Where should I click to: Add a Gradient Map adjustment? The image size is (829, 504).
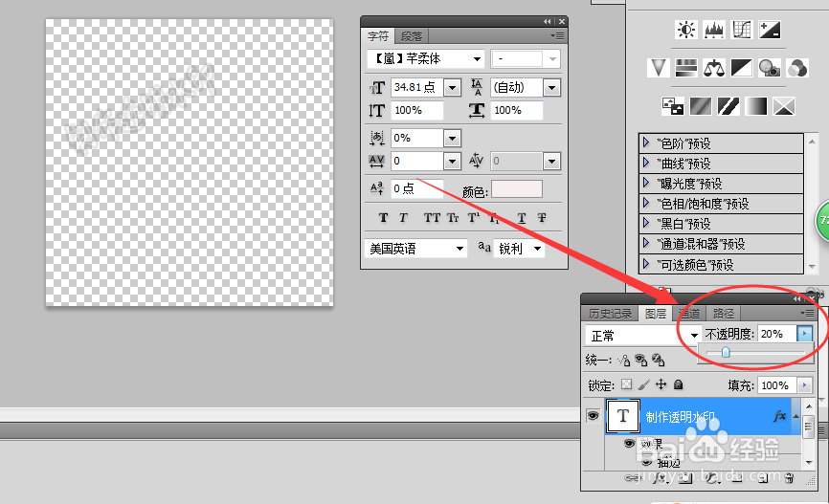(756, 106)
